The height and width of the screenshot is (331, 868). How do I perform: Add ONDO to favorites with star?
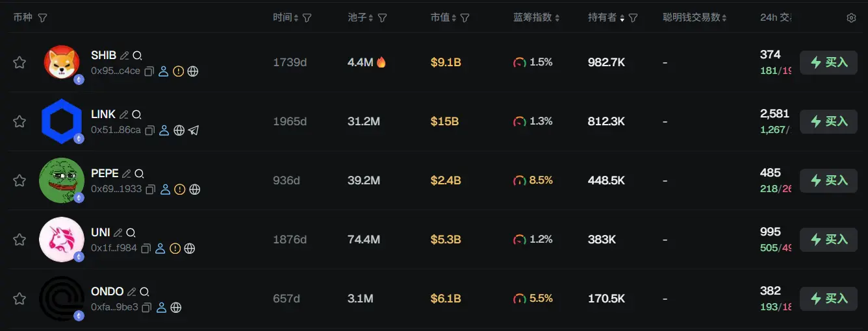point(19,299)
